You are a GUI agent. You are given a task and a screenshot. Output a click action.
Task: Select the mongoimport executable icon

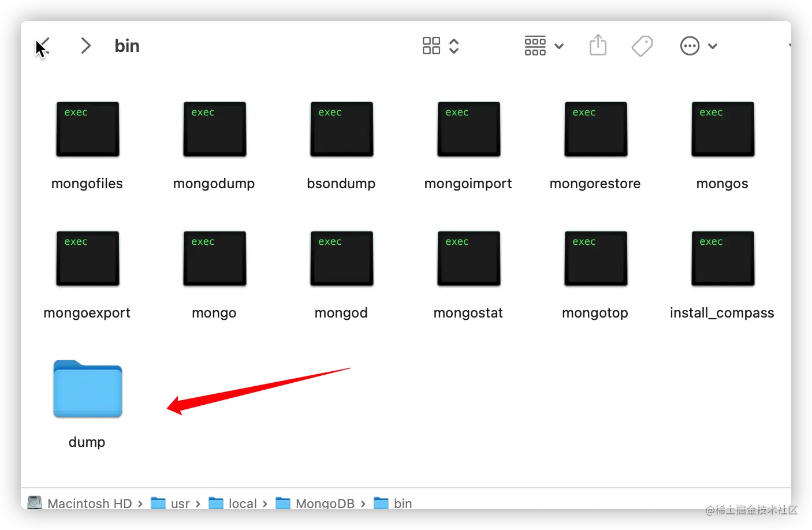469,129
